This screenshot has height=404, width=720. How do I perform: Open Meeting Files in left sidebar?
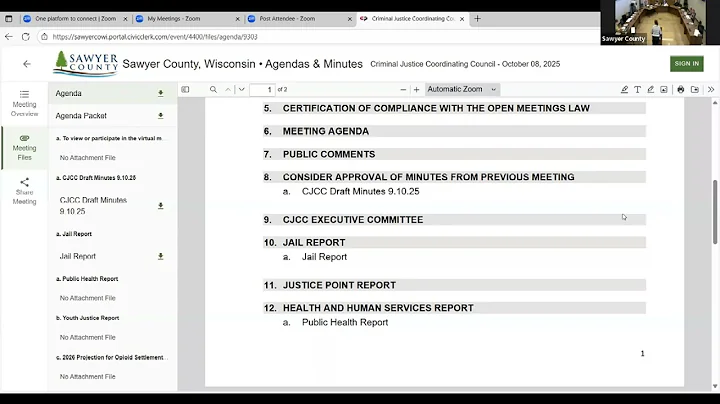pos(24,147)
